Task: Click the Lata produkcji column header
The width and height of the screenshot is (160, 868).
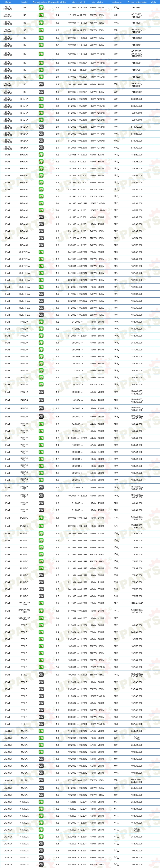Action: tap(78, 2)
